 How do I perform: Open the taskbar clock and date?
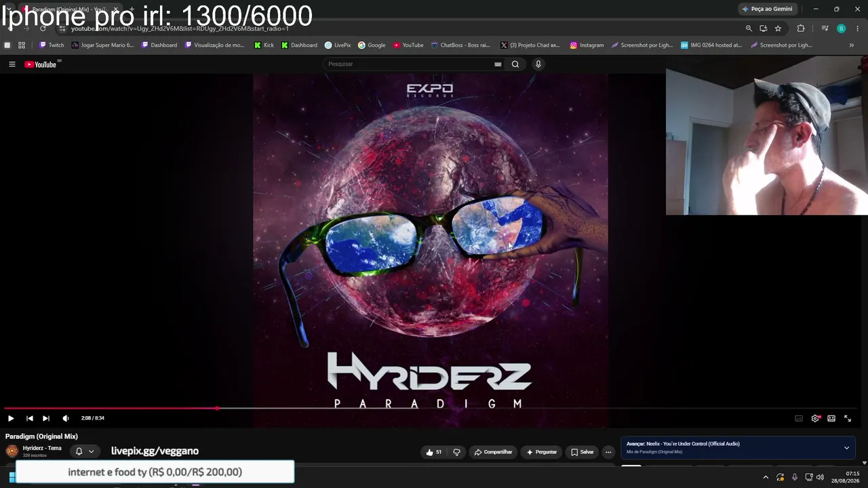846,477
